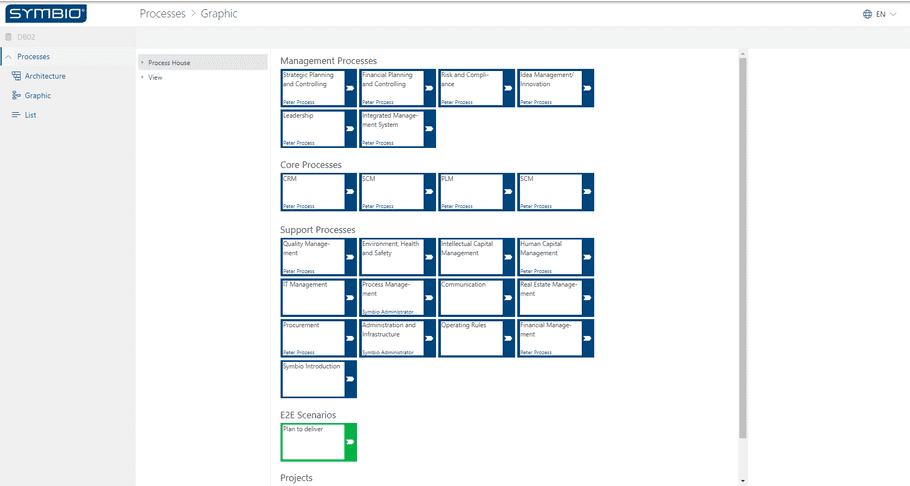Open the Architecture view
Viewport: 910px width, 486px height.
coord(45,76)
